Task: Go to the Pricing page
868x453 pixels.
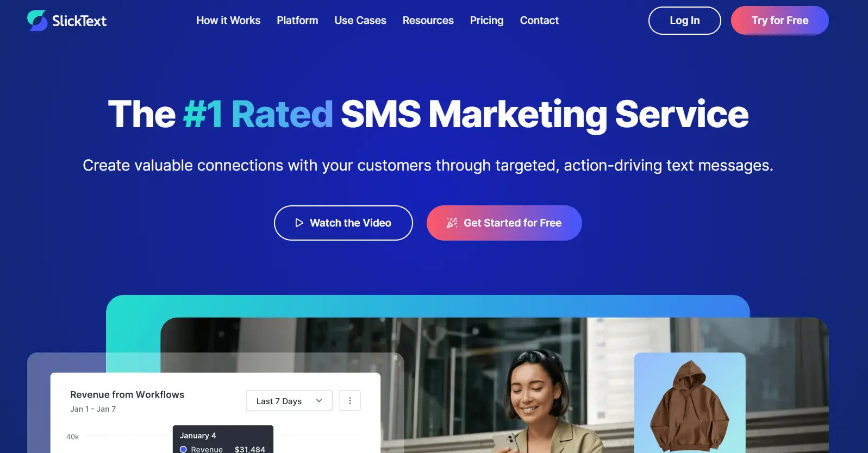Action: [x=487, y=21]
